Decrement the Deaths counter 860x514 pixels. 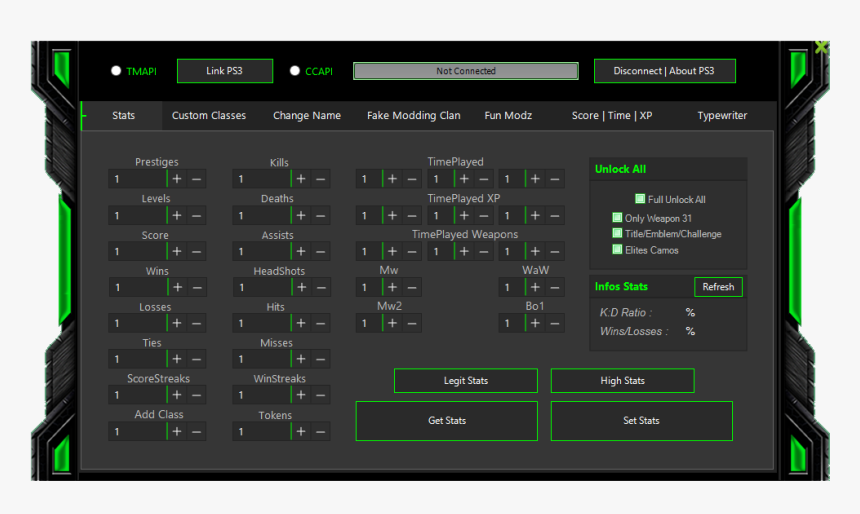point(320,216)
